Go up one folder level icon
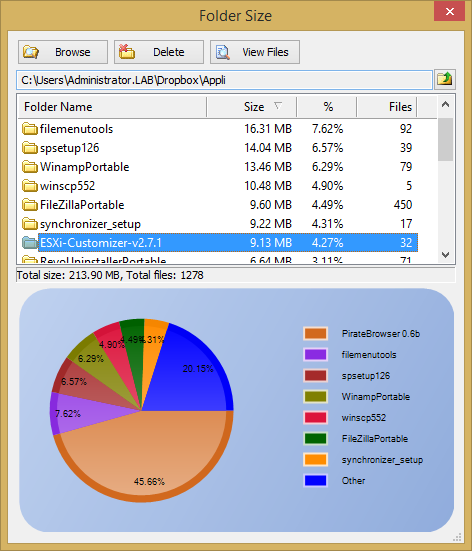Viewport: 472px width, 551px height. [445, 79]
